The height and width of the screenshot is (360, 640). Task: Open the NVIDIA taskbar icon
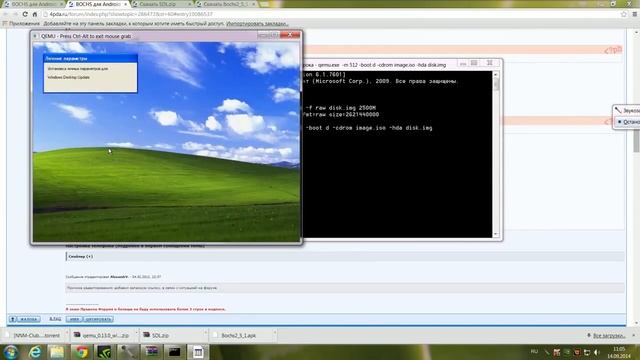click(x=104, y=352)
